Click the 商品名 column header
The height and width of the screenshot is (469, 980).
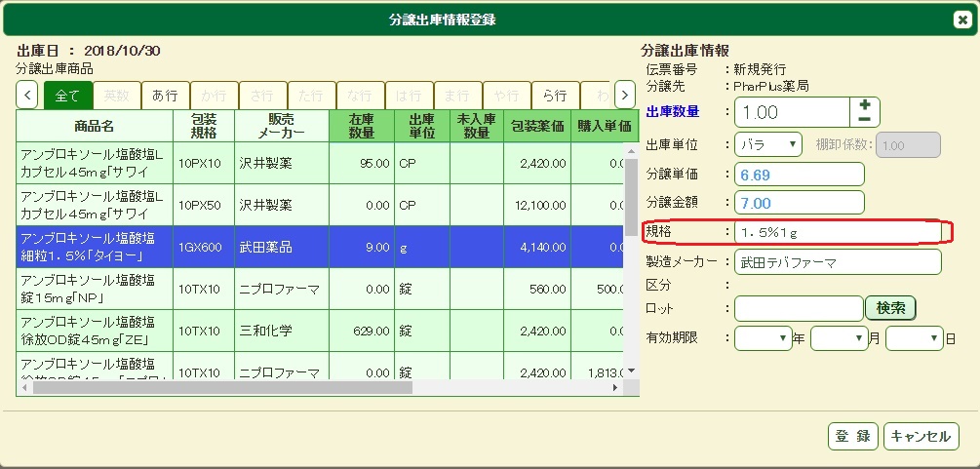pos(95,126)
